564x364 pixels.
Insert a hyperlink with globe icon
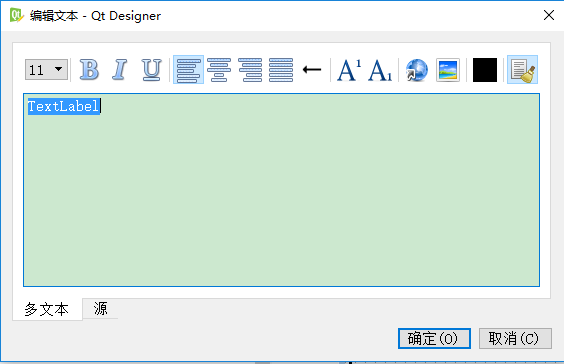tap(417, 69)
